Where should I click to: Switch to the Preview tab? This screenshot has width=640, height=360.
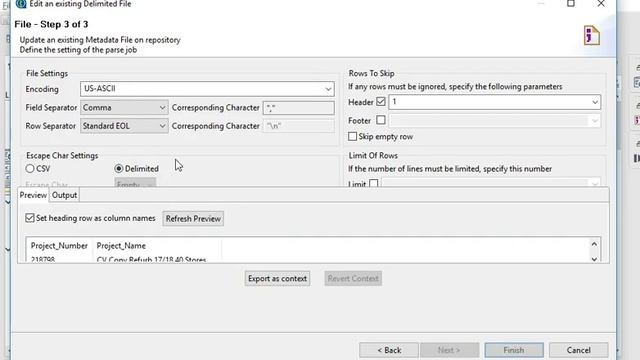pos(33,195)
